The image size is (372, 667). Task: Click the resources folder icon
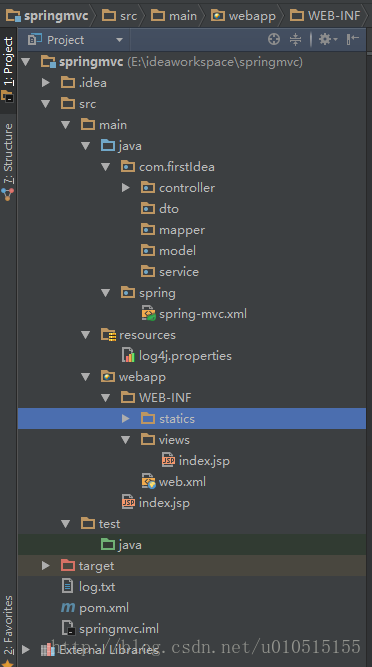click(x=108, y=335)
